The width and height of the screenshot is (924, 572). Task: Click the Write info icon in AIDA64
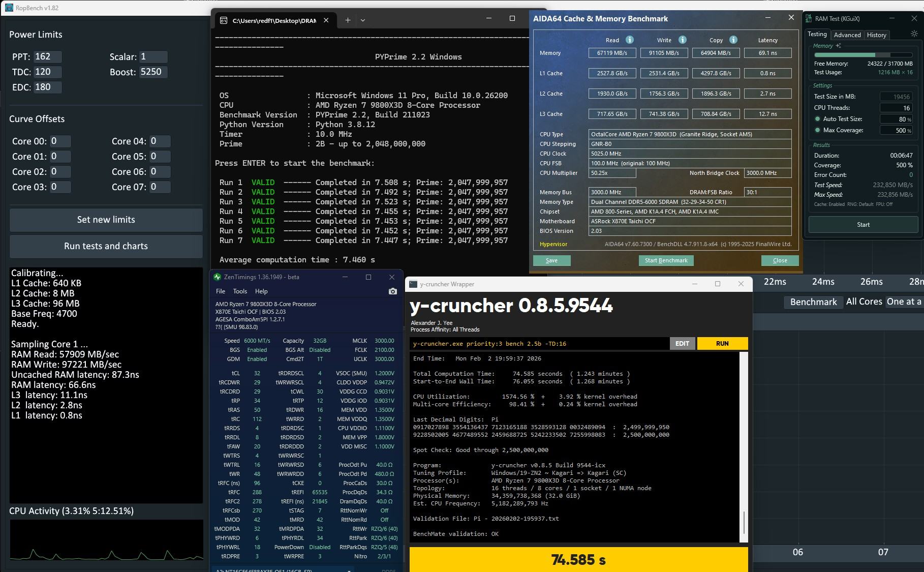[682, 40]
